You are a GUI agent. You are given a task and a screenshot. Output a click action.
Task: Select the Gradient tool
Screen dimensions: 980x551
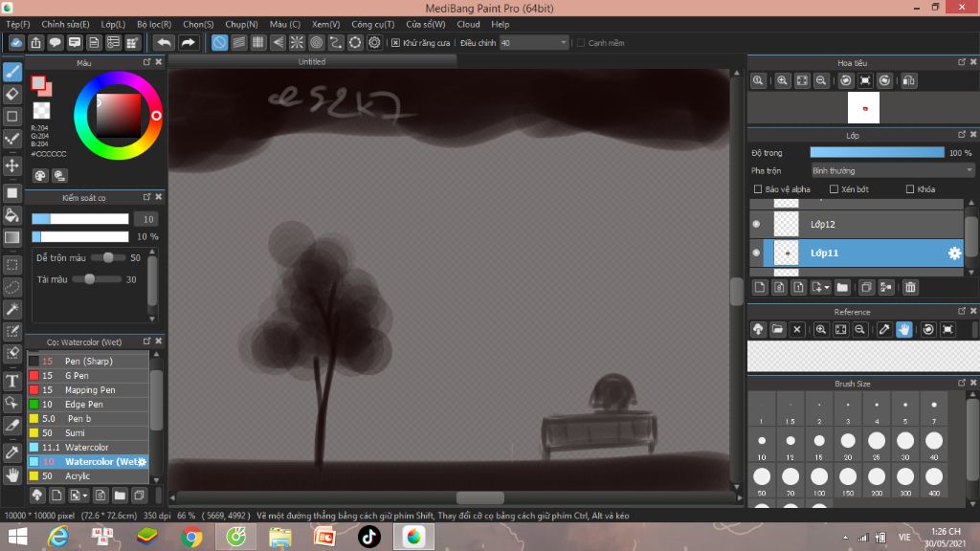(x=11, y=237)
